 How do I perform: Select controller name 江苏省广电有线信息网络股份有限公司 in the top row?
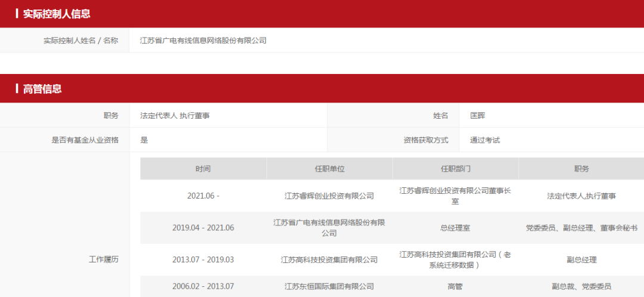click(203, 41)
